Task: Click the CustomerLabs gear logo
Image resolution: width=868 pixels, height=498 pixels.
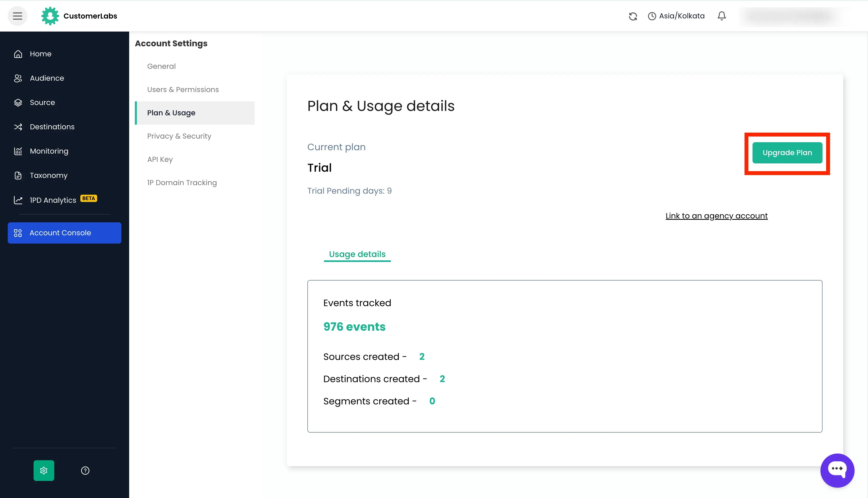Action: pos(50,16)
